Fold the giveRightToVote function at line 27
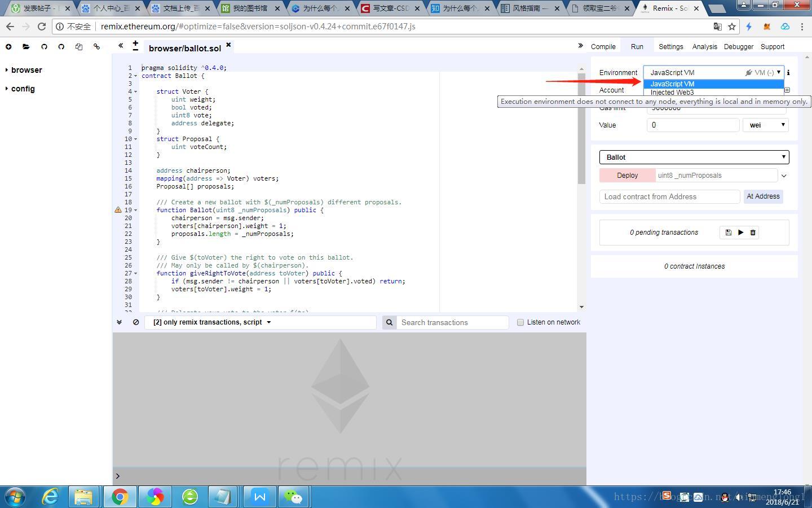This screenshot has width=812, height=508. 136,273
